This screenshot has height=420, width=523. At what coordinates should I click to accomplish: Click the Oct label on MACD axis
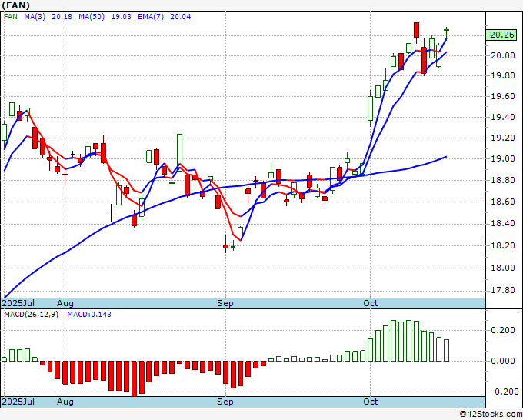tap(370, 402)
